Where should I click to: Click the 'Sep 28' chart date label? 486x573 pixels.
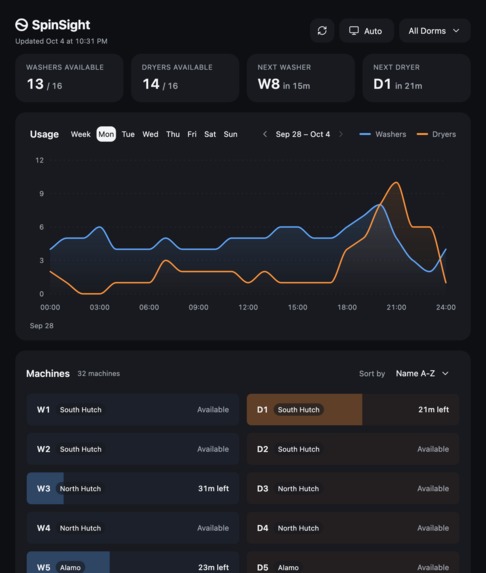pyautogui.click(x=42, y=326)
